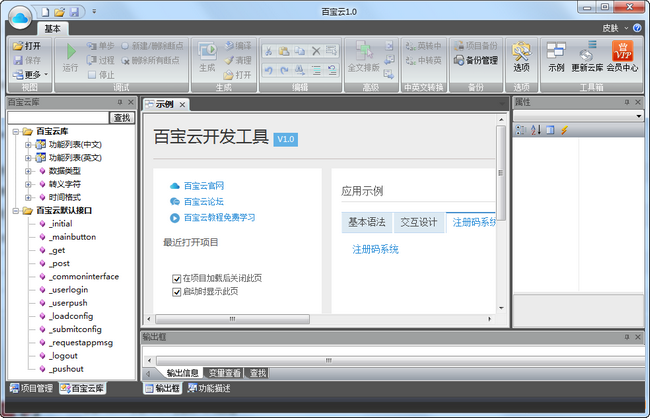Screen dimensions: 650x418
Task: Click the categorized view icon in 属性 panel
Action: pos(520,130)
